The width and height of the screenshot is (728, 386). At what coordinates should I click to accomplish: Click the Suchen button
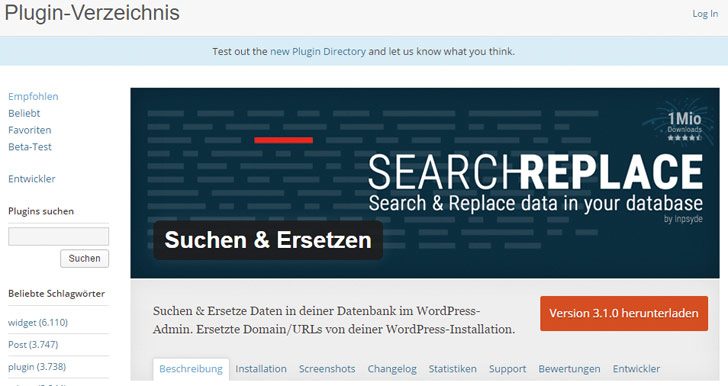[84, 258]
